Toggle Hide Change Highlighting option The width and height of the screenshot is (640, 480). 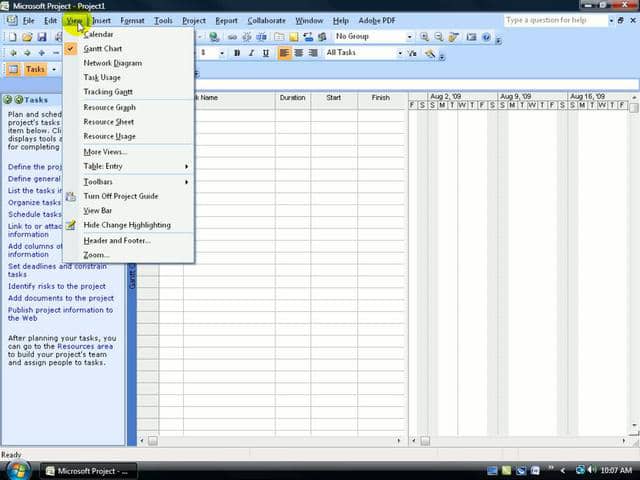point(128,225)
